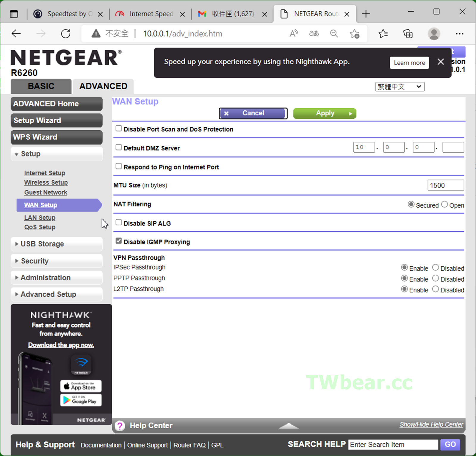476x456 pixels.
Task: Expand the USB Storage section
Action: coord(57,244)
